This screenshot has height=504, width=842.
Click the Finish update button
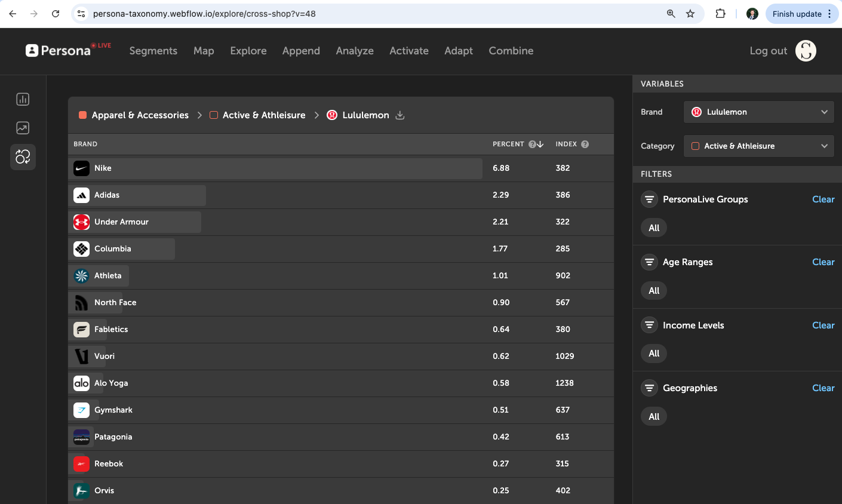tap(802, 14)
